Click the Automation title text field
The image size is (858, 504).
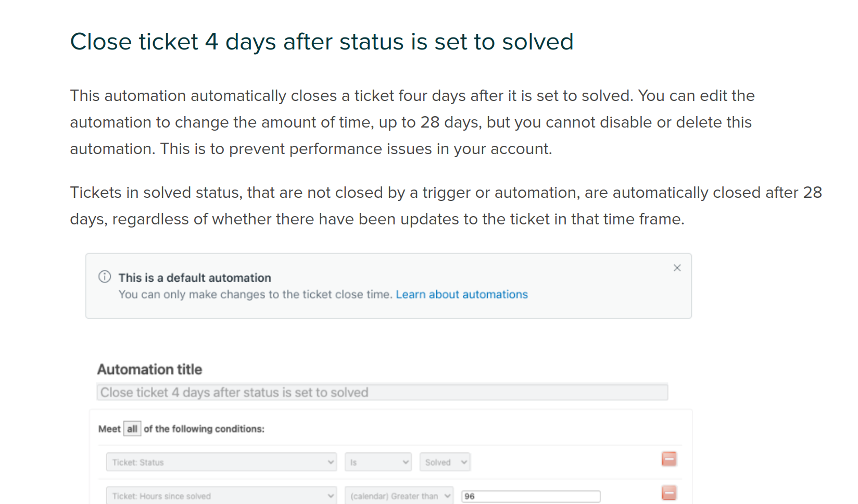382,392
